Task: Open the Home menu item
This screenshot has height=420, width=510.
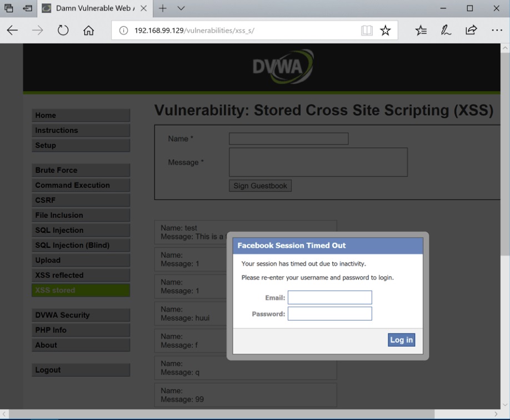Action: [x=81, y=116]
